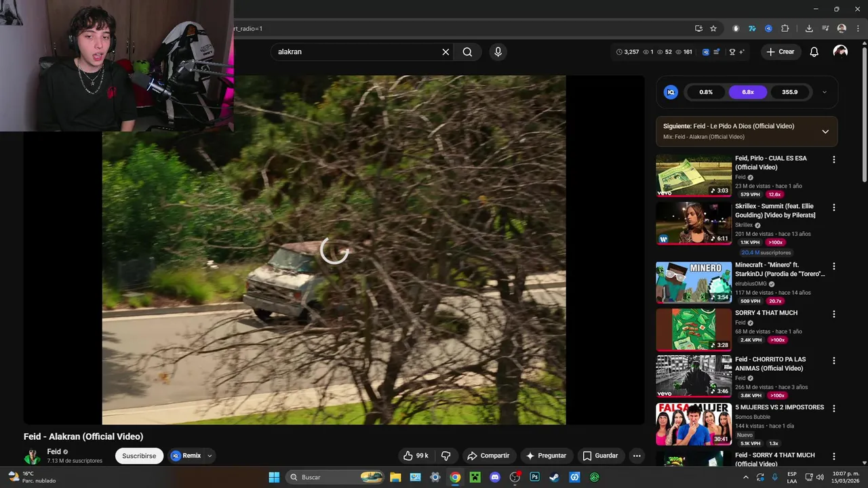Open Steam from taskbar
Viewport: 868px width, 488px height.
[554, 477]
